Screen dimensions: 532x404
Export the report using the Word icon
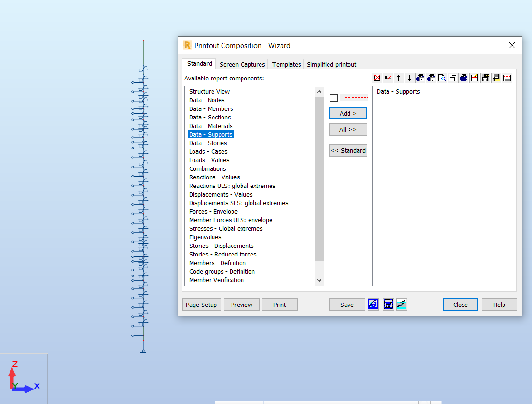388,304
